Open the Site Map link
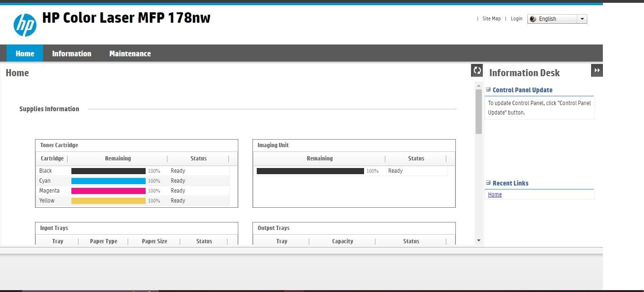Screen dimensions: 644x292 (x=491, y=18)
